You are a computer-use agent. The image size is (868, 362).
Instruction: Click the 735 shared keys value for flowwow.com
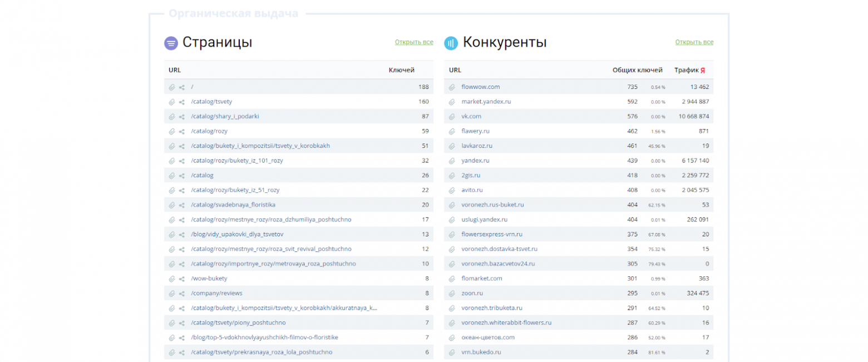click(x=632, y=87)
